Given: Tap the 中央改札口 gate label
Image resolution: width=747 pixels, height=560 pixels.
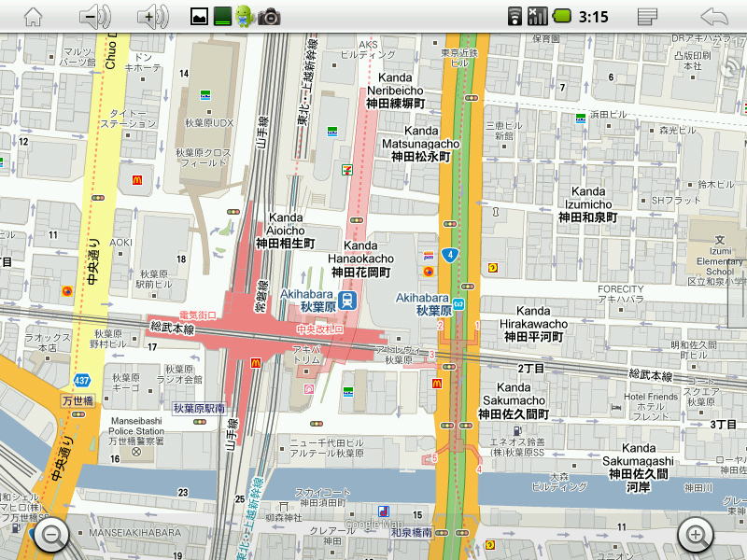Looking at the screenshot, I should [319, 329].
